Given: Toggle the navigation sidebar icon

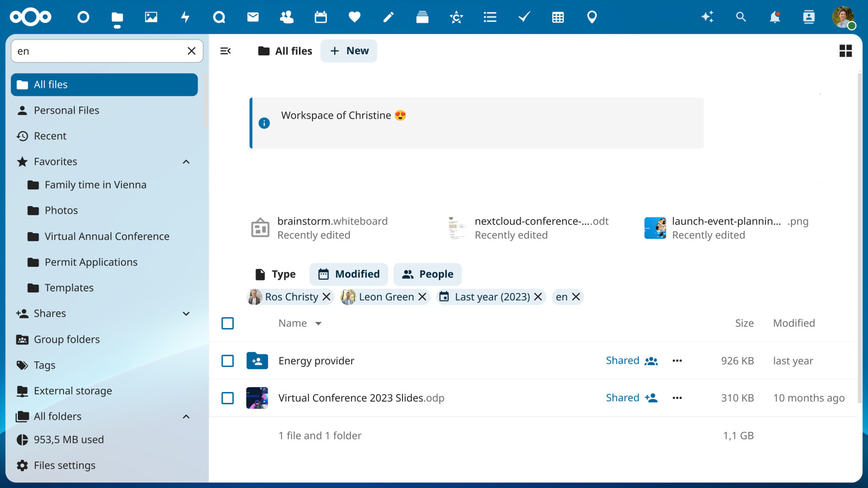Looking at the screenshot, I should pos(226,51).
